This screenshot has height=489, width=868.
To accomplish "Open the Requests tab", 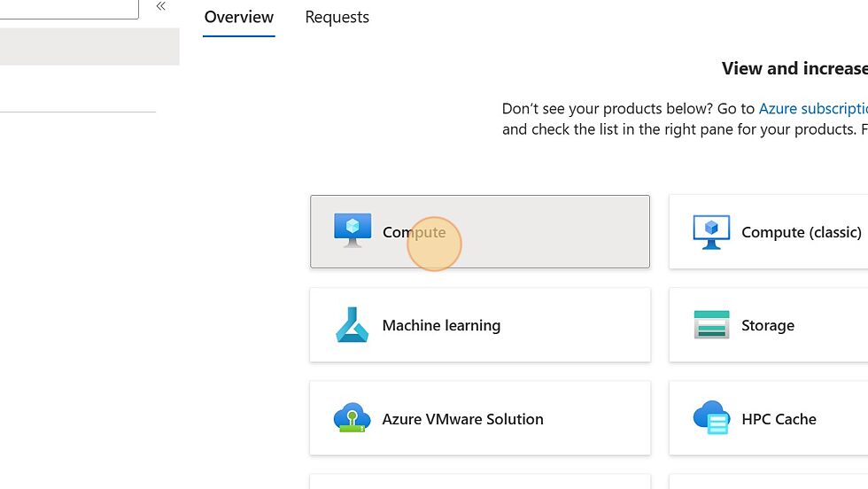I will pyautogui.click(x=337, y=17).
